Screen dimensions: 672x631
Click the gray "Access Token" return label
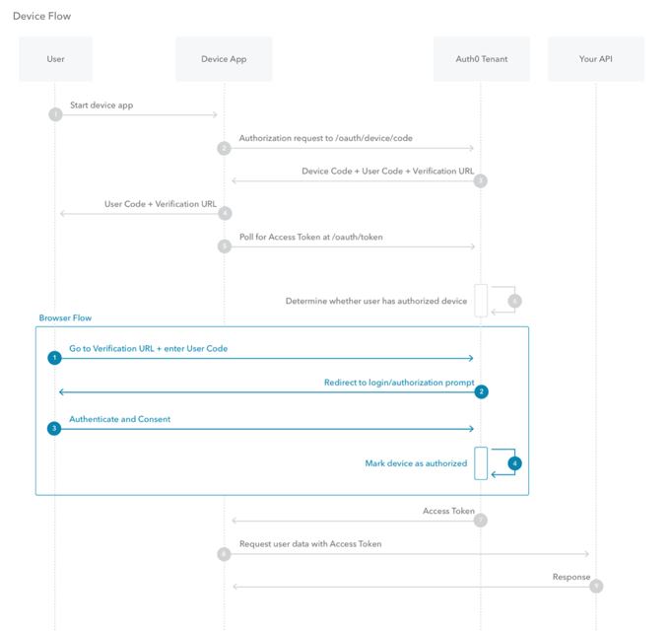click(448, 511)
